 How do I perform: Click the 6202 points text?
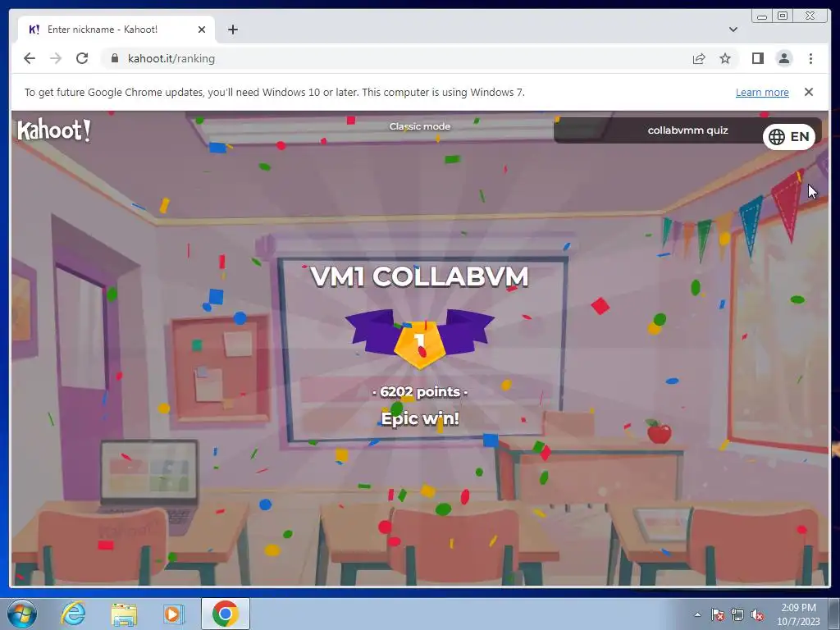[x=419, y=391]
